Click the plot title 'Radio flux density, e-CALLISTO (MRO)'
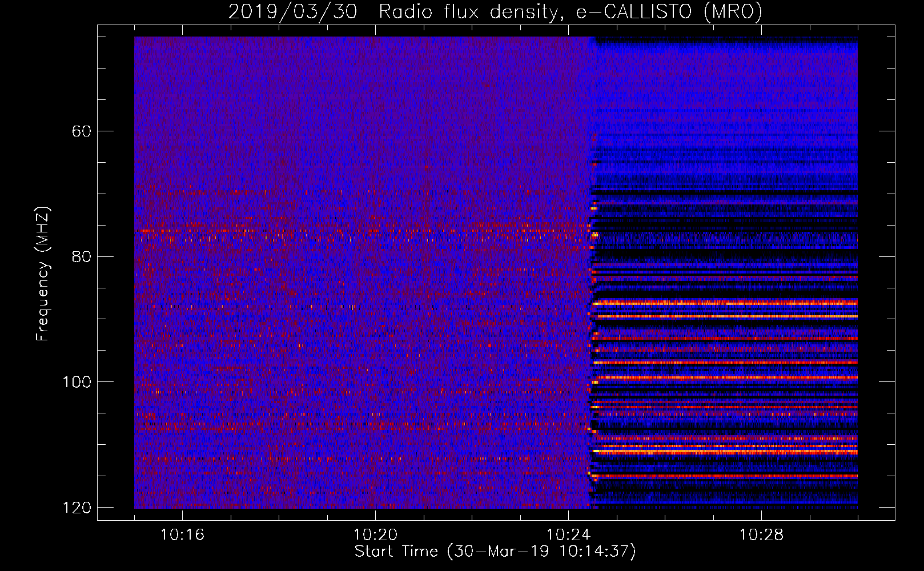Screen dimensions: 924x571 (570, 11)
